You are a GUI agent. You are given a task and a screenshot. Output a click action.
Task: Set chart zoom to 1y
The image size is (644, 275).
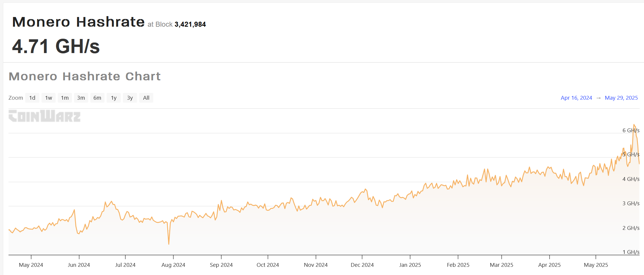tap(114, 98)
